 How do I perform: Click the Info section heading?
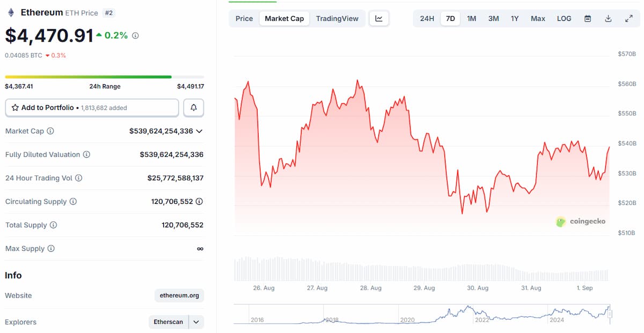(x=13, y=275)
